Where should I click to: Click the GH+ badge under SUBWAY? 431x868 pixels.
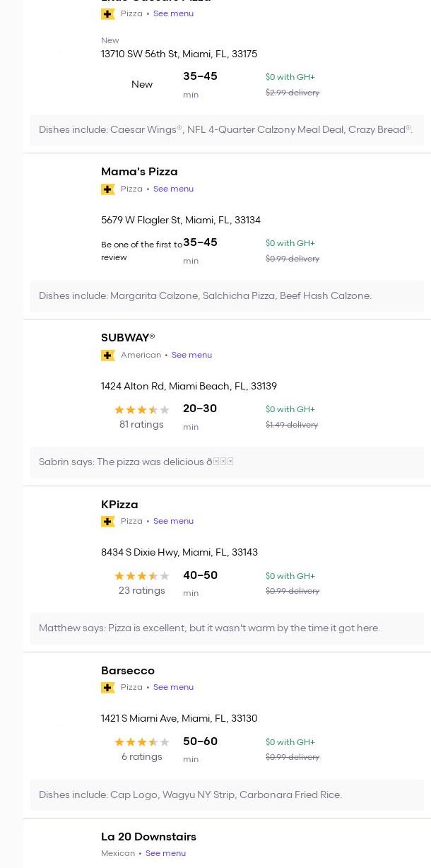pyautogui.click(x=108, y=356)
